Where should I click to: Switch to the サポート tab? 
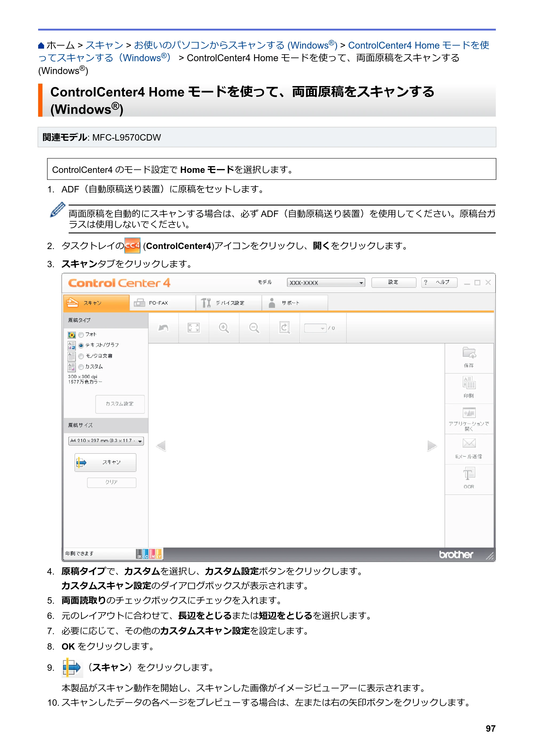[295, 303]
